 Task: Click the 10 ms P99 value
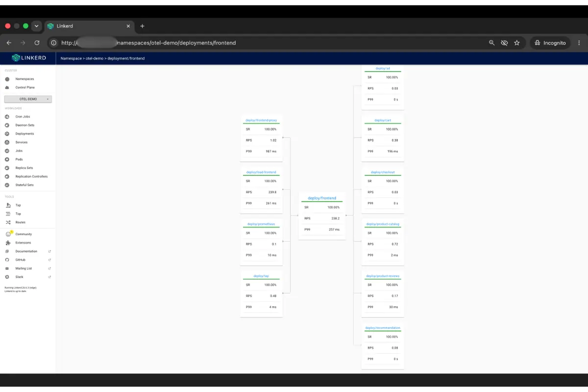point(272,255)
